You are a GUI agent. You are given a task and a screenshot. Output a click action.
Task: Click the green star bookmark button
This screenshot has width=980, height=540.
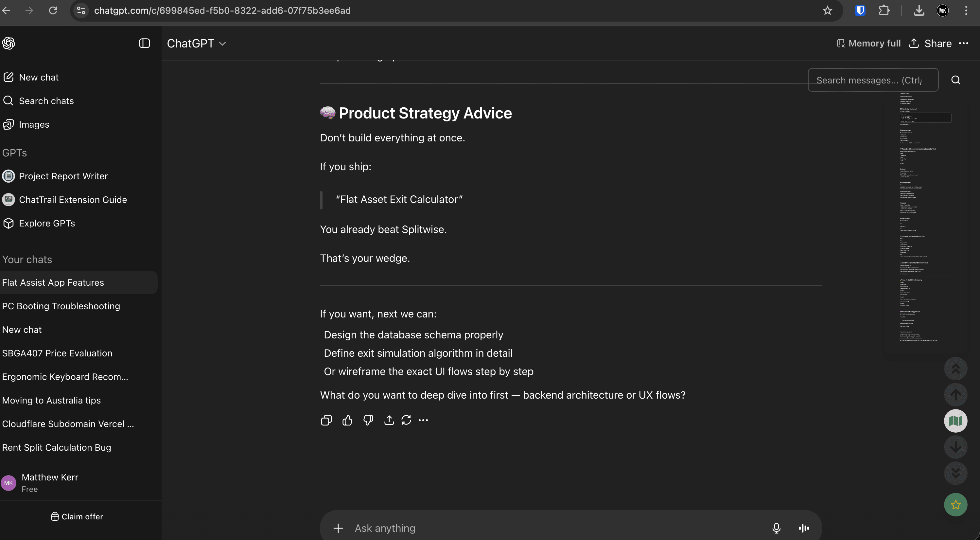[x=955, y=505]
